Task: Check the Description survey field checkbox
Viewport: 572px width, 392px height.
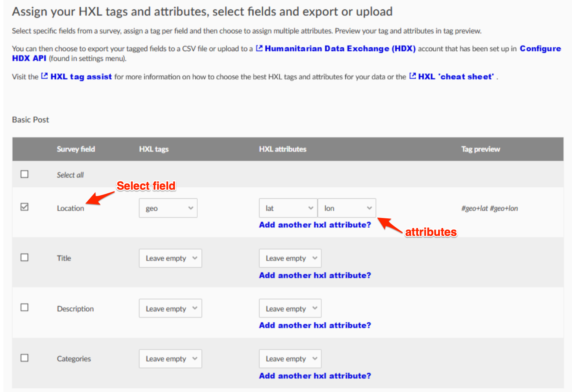Action: pyautogui.click(x=24, y=307)
